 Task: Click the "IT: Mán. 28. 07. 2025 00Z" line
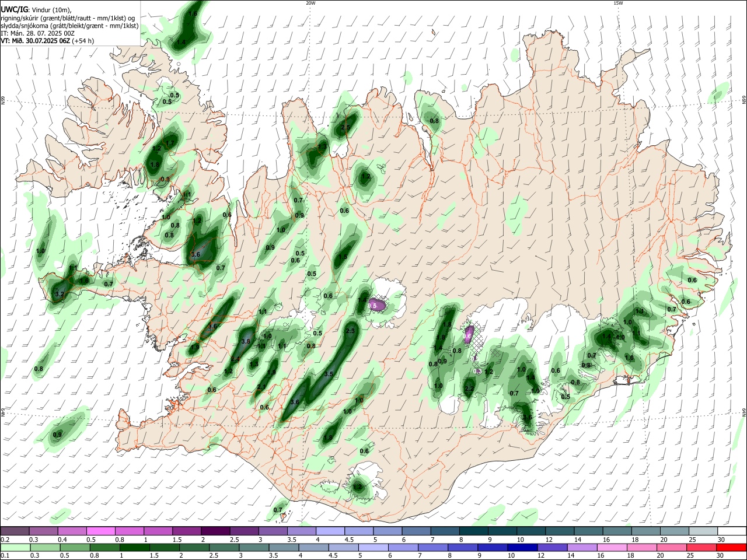pyautogui.click(x=37, y=33)
